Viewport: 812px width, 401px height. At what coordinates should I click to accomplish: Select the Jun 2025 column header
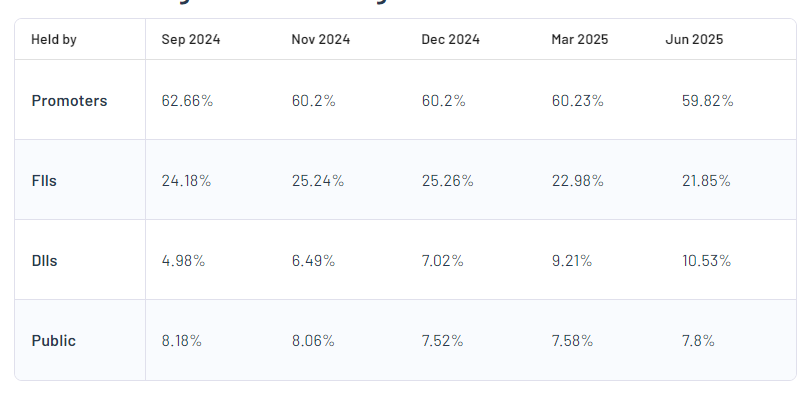pyautogui.click(x=694, y=39)
